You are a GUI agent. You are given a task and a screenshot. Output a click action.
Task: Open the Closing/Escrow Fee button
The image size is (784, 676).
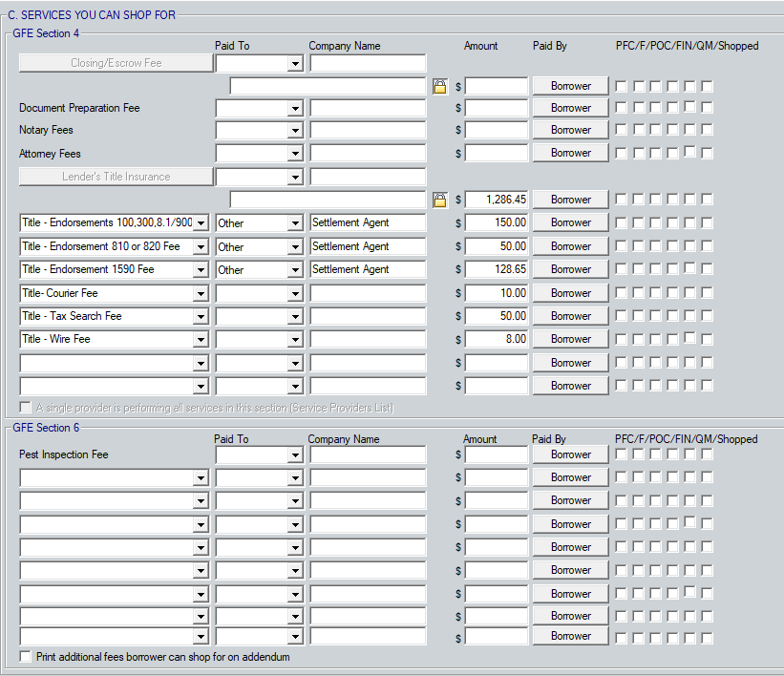116,63
